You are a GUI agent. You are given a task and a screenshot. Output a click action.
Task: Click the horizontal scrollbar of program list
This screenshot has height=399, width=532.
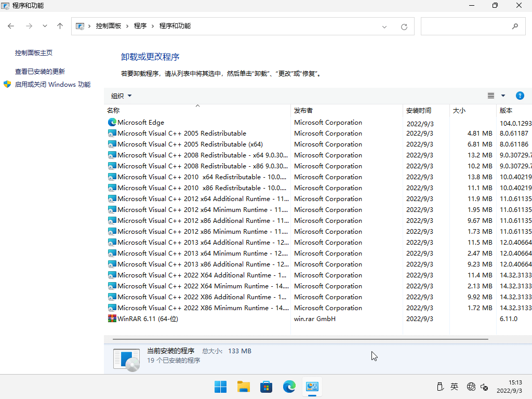click(x=300, y=339)
